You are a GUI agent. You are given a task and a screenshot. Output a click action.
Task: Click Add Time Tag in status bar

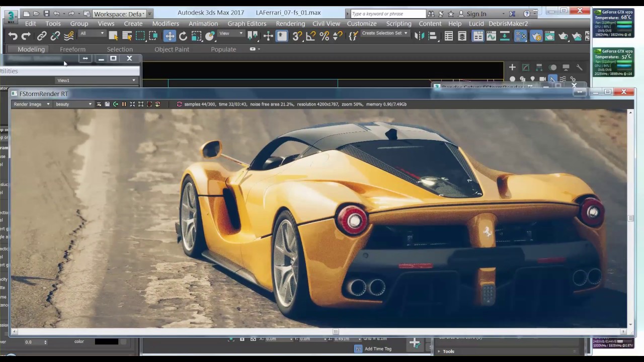coord(378,349)
